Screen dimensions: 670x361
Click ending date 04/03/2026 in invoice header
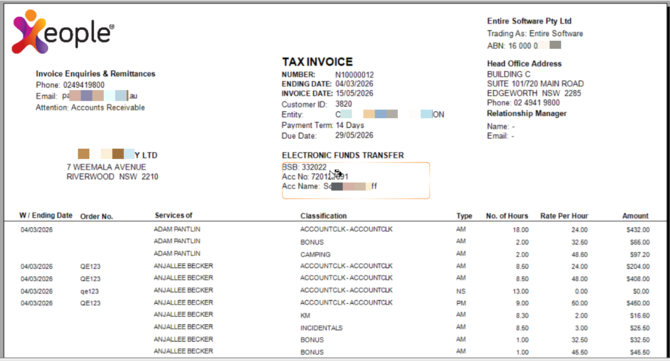coord(354,84)
